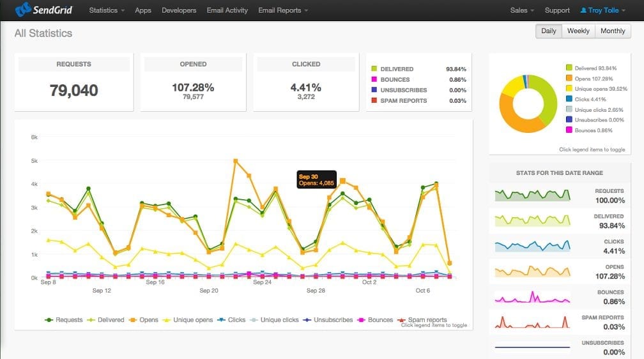Image resolution: width=644 pixels, height=359 pixels.
Task: Click the Opened 107.28% value
Action: (x=193, y=88)
